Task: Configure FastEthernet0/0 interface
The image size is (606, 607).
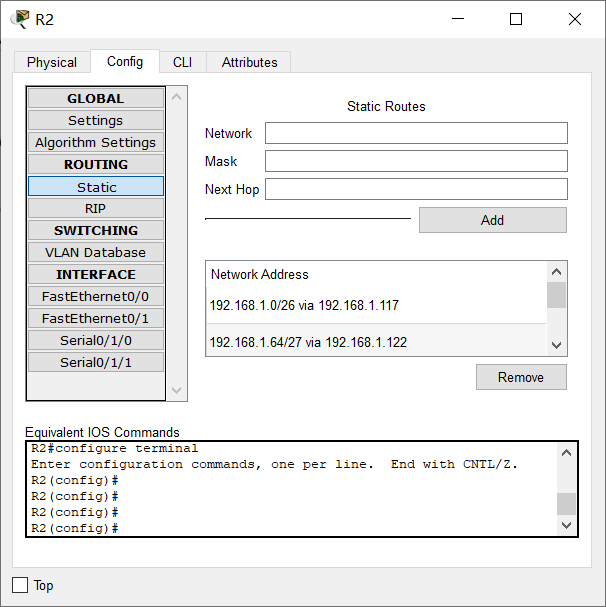Action: point(96,297)
